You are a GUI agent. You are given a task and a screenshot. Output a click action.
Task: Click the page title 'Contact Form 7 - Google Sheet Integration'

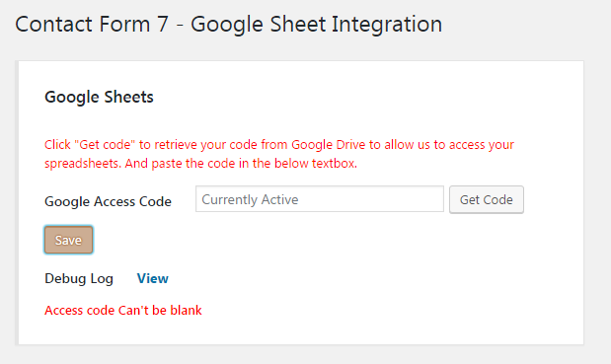coord(229,24)
